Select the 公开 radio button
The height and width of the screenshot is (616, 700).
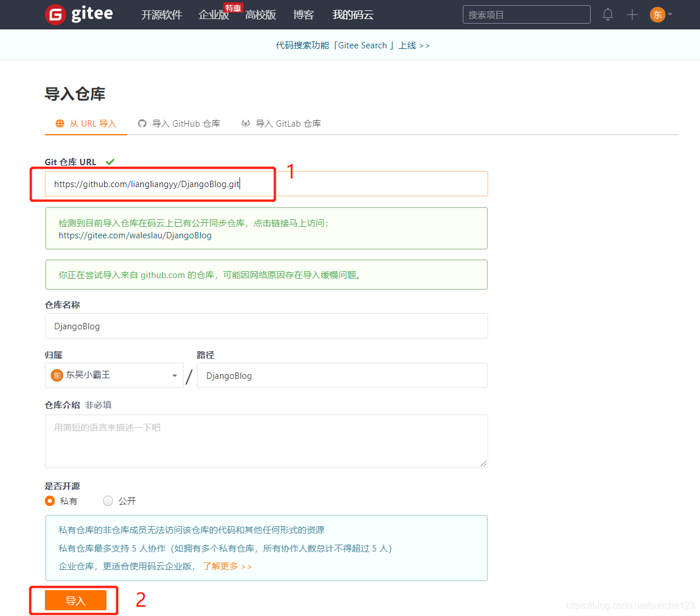tap(108, 501)
